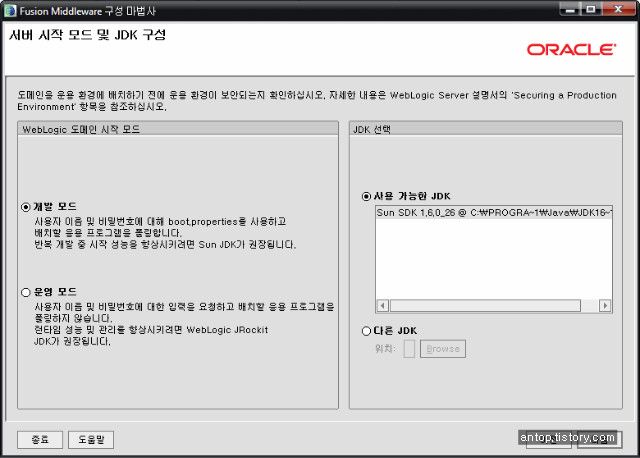
Task: Click the right arrow of JDK list scrollbar
Action: coord(604,305)
